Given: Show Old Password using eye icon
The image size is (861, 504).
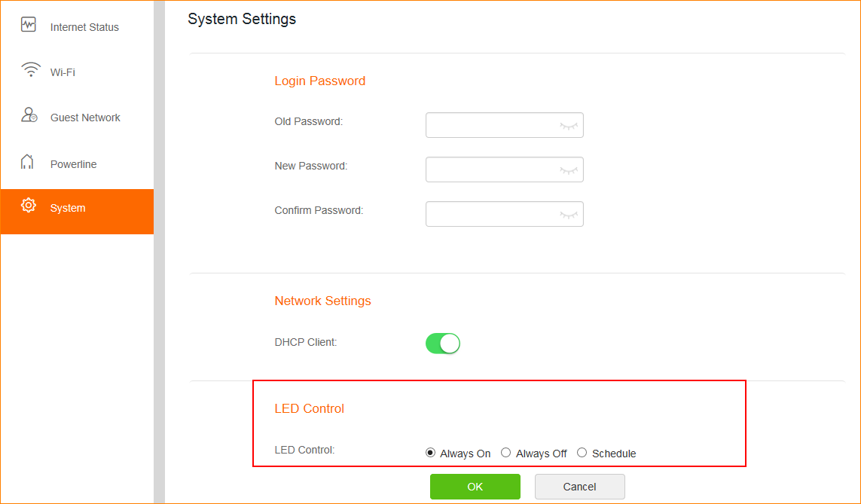Looking at the screenshot, I should click(x=569, y=126).
